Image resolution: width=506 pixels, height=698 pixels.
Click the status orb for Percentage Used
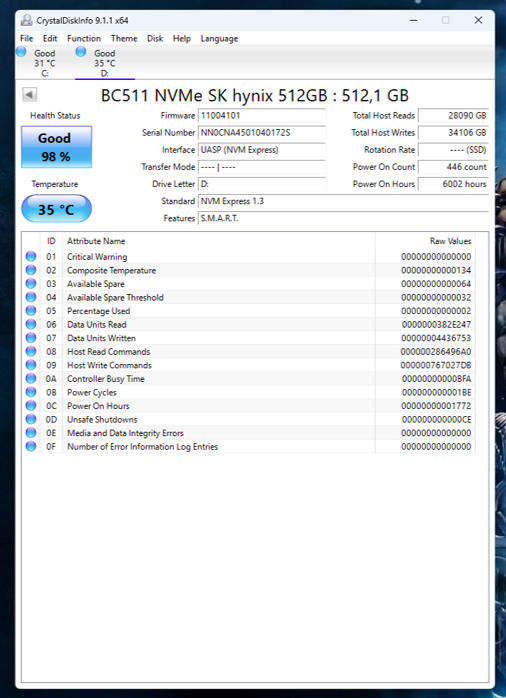coord(31,311)
